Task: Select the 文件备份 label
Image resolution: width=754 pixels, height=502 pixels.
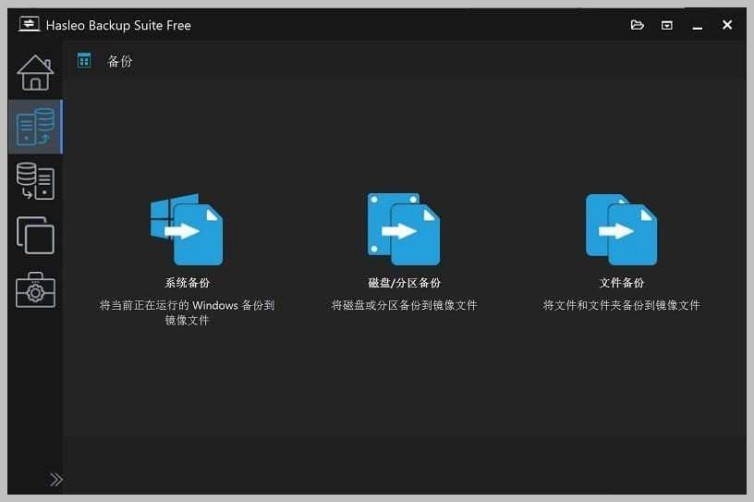Action: point(621,283)
